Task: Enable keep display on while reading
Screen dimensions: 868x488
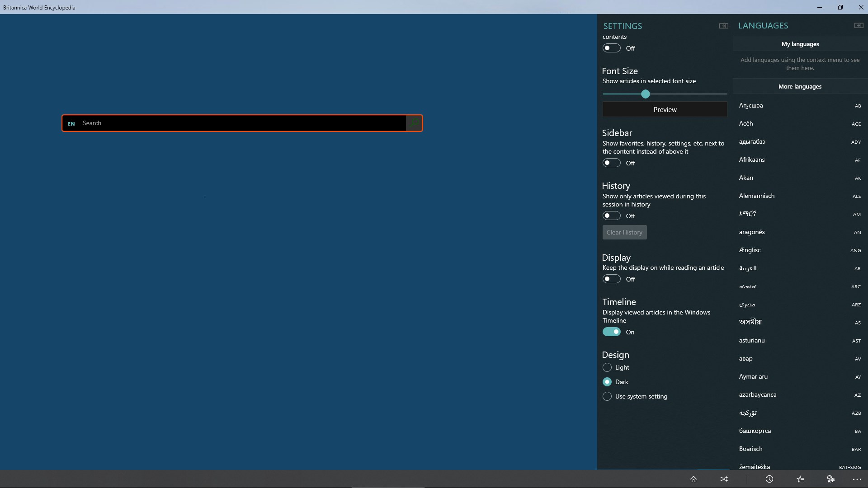Action: coord(611,279)
